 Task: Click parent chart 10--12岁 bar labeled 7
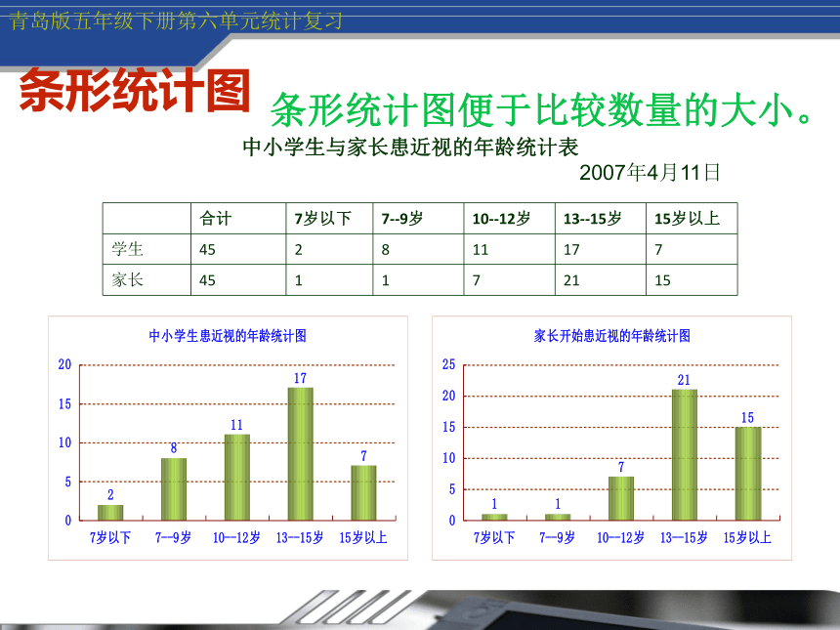621,498
